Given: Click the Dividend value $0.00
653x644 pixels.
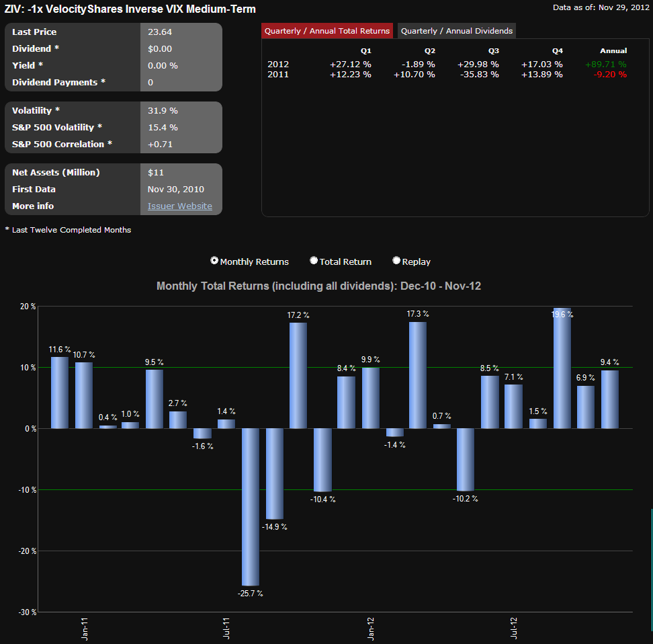Looking at the screenshot, I should [160, 49].
